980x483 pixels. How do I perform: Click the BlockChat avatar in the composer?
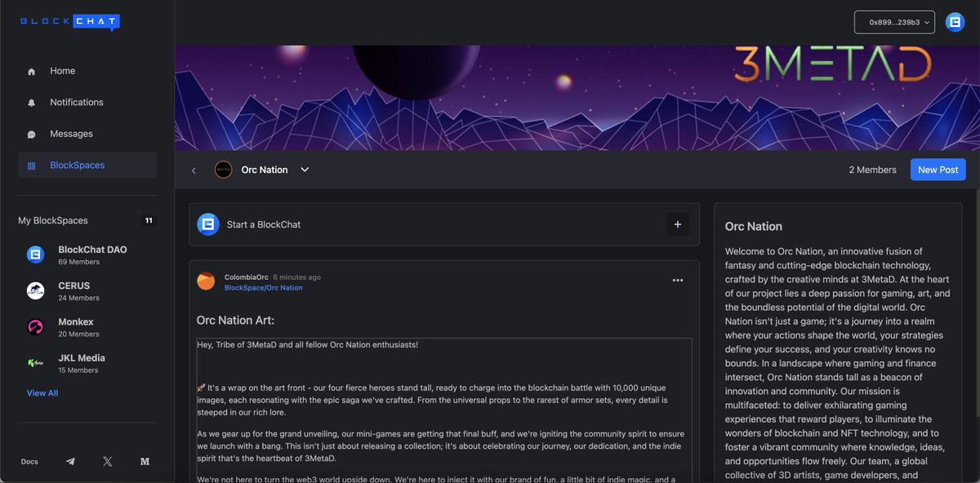[208, 224]
